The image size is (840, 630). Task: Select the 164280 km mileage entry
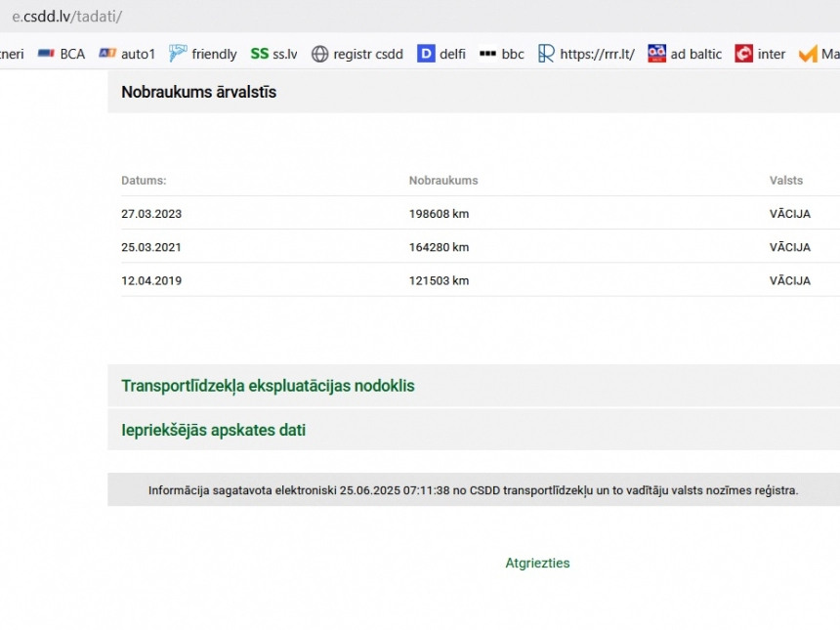[x=439, y=247]
